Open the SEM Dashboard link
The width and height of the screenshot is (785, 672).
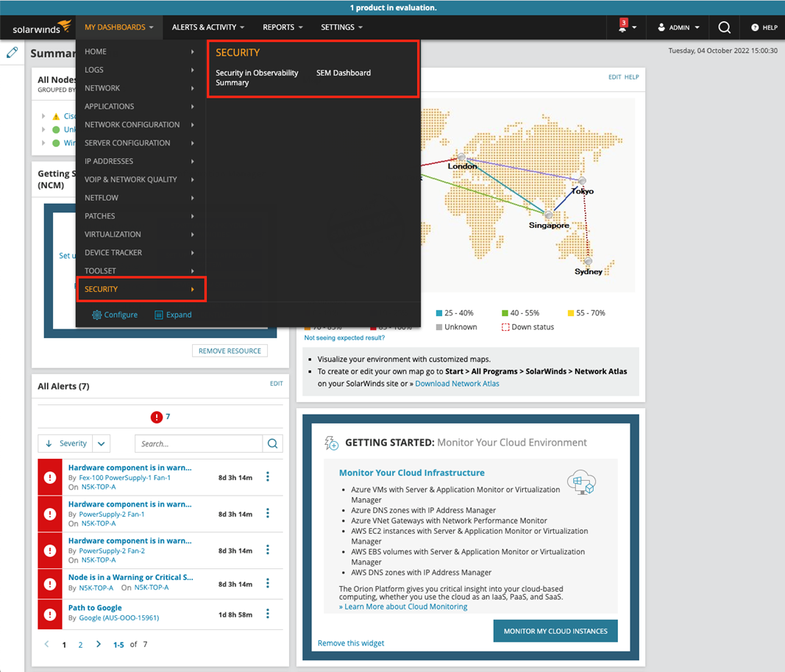[344, 73]
